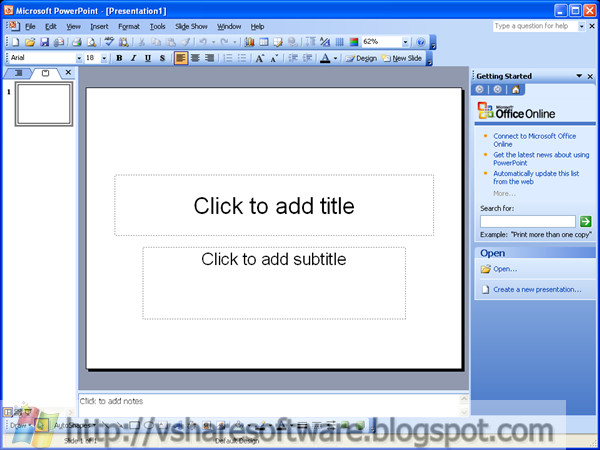The width and height of the screenshot is (600, 450).
Task: Open the File menu
Action: click(30, 27)
